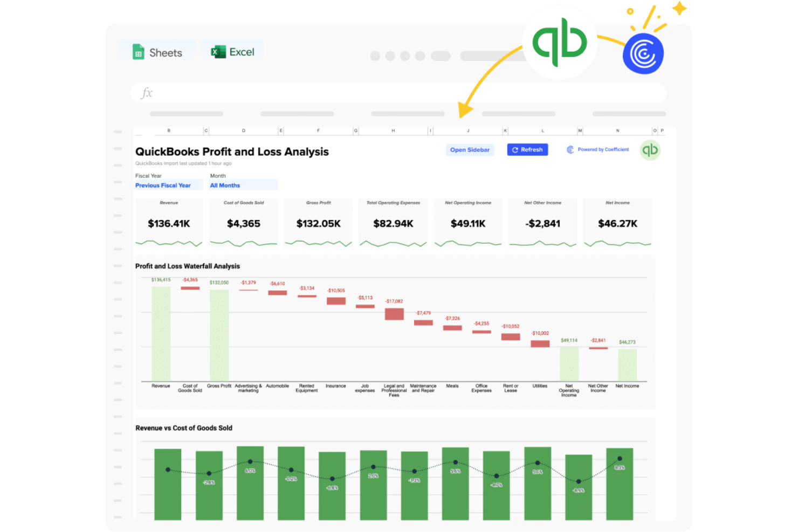Screen dimensions: 798x532
Task: Click the Gross Profit bar in the waterfall chart
Action: click(x=219, y=335)
